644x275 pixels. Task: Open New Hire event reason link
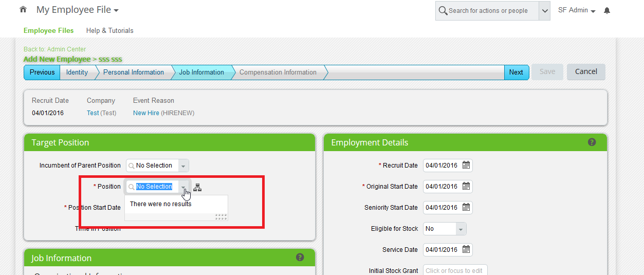tap(146, 113)
